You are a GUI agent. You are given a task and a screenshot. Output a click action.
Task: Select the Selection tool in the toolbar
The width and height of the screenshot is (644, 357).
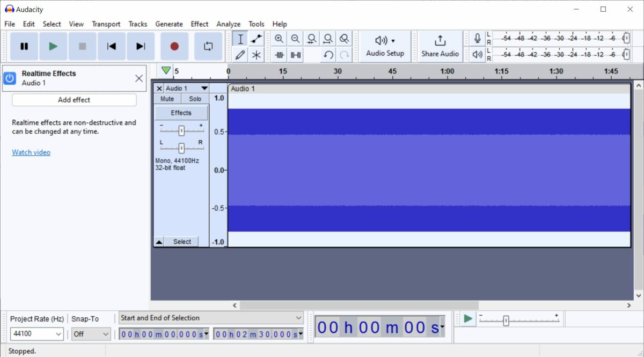[240, 38]
